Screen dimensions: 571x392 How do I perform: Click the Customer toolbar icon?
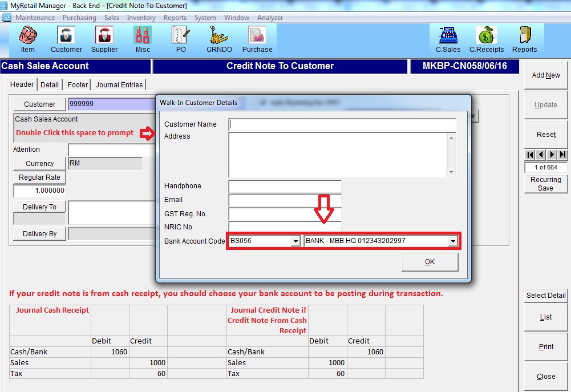(66, 39)
